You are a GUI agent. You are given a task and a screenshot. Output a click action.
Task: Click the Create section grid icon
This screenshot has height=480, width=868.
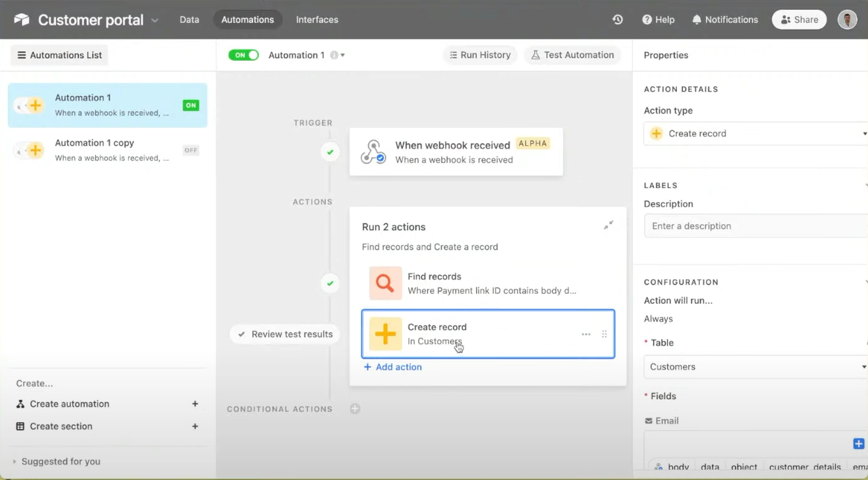click(20, 426)
